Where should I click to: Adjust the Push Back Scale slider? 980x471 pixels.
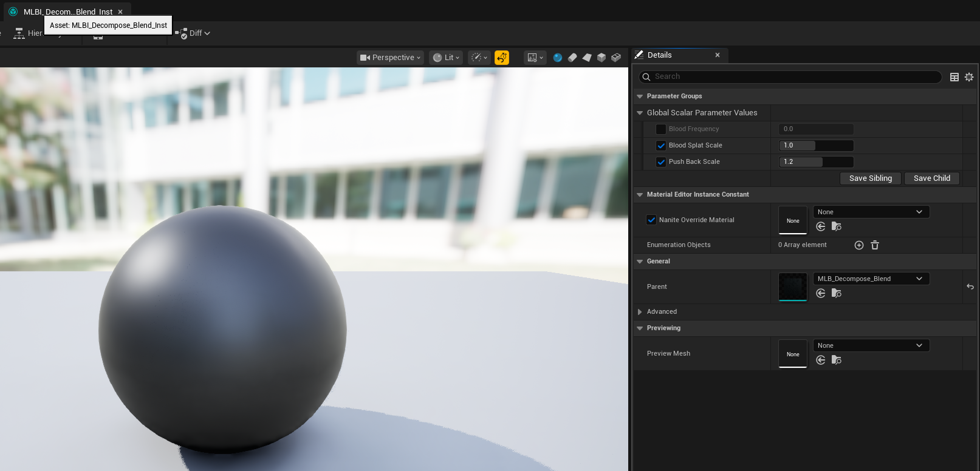(x=816, y=162)
